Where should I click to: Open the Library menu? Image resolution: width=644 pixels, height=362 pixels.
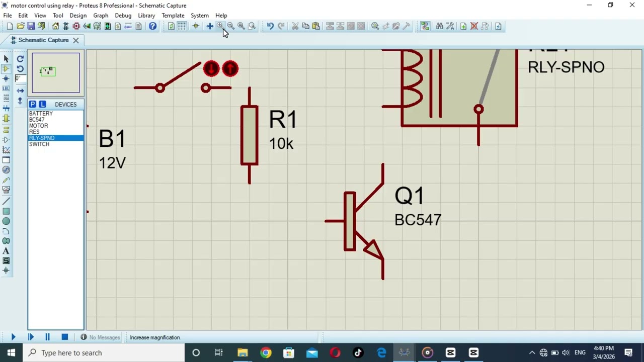[x=146, y=16]
